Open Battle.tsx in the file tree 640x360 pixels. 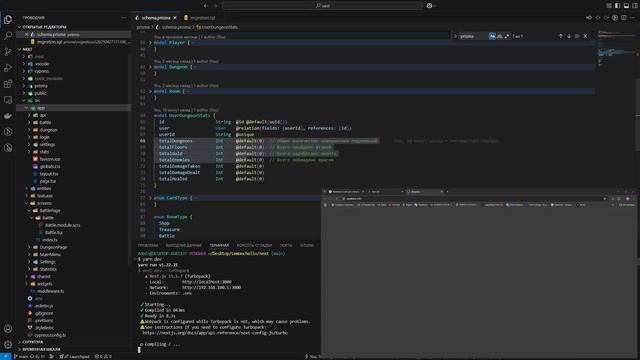click(x=54, y=233)
